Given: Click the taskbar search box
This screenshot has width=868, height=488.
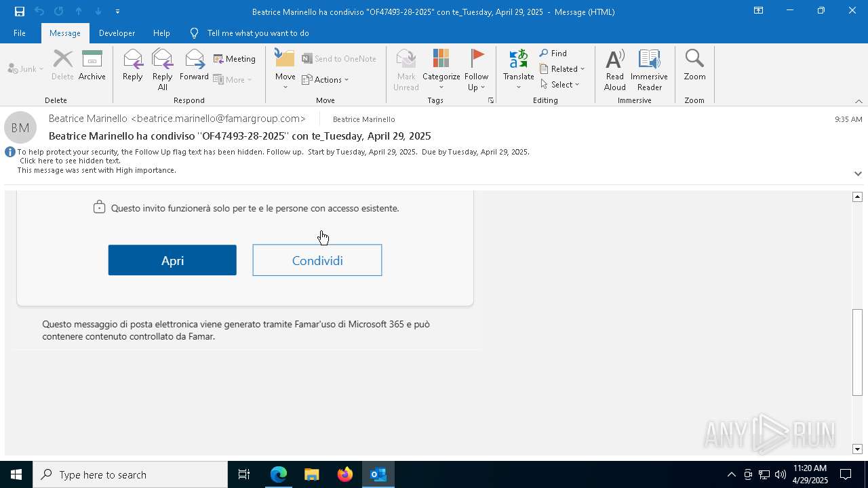Looking at the screenshot, I should [130, 474].
